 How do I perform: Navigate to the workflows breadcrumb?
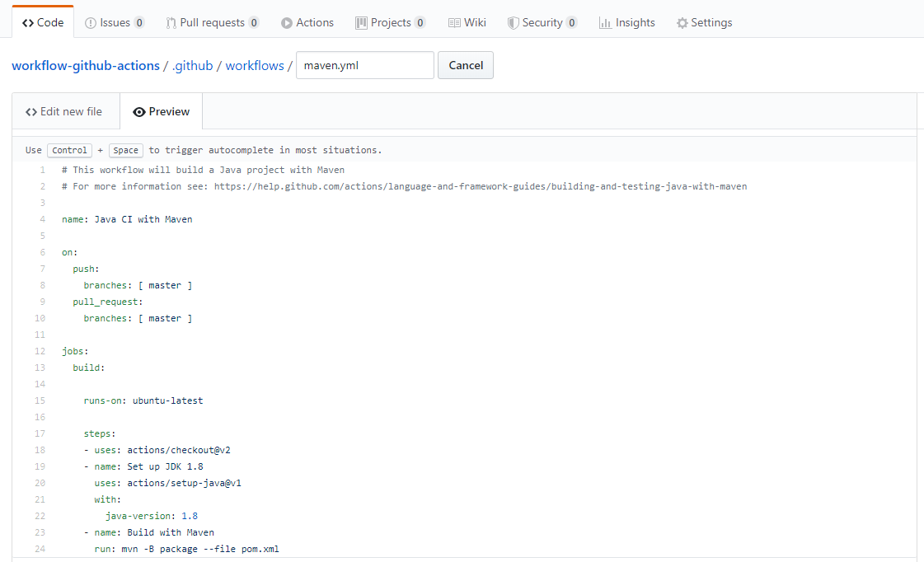tap(255, 66)
